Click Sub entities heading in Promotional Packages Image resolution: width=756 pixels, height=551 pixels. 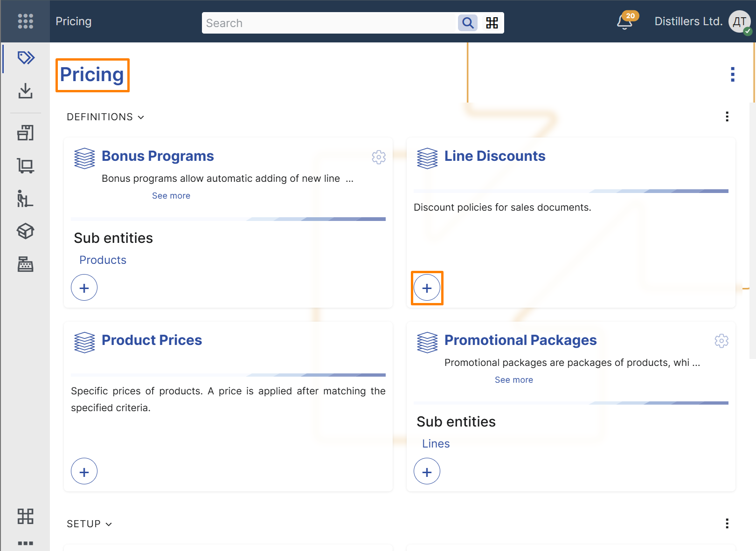click(456, 422)
